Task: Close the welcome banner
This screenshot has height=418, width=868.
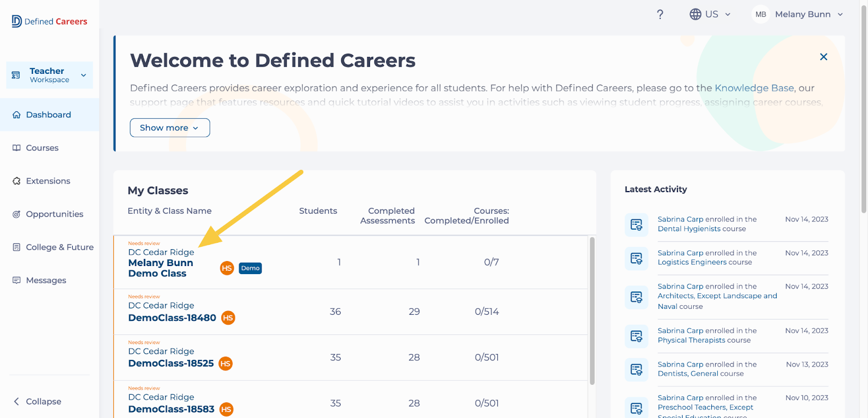Action: (824, 56)
